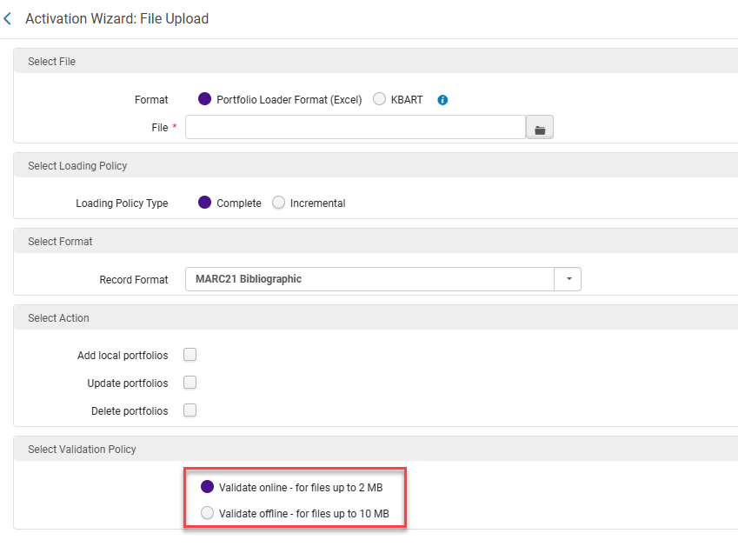Check the Update portfolios checkbox
738x560 pixels.
point(189,383)
